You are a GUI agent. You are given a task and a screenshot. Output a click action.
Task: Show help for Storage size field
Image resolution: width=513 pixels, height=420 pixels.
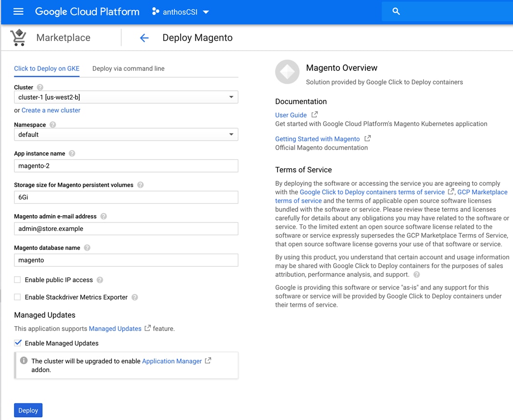pos(140,185)
